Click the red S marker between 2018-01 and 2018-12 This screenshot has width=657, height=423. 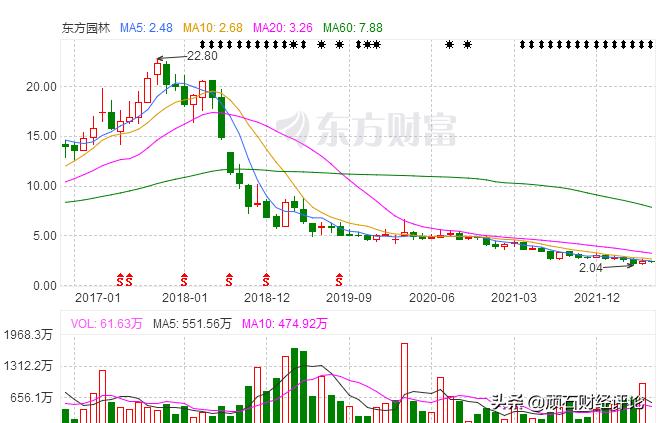(x=229, y=279)
